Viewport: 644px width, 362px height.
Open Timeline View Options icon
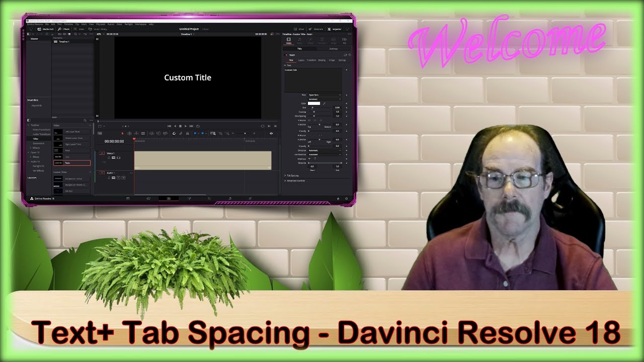click(x=100, y=133)
